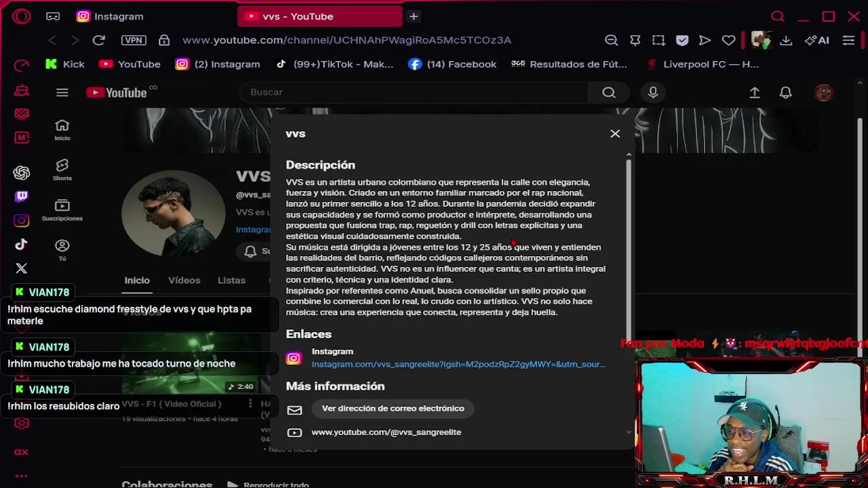Click the paper-plane send icon

705,40
